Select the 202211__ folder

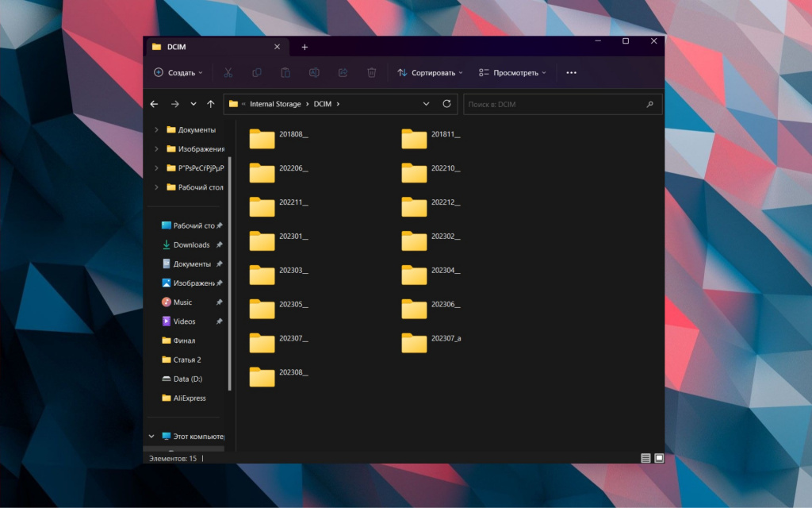point(278,206)
